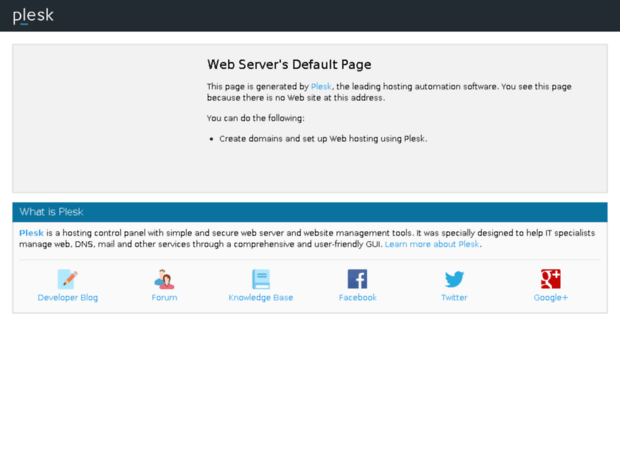Visit the Facebook text link
The image size is (620, 466).
tap(357, 298)
